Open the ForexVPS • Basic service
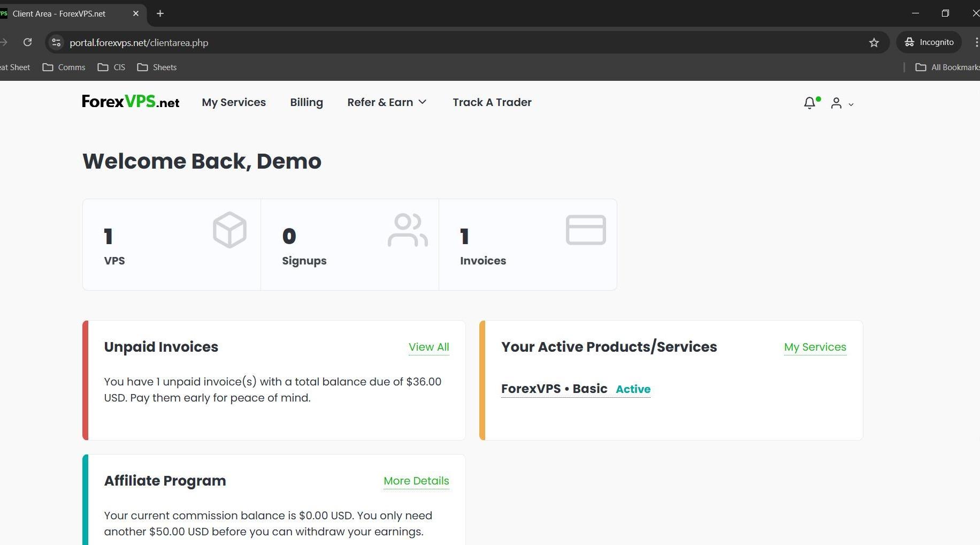 click(x=554, y=389)
